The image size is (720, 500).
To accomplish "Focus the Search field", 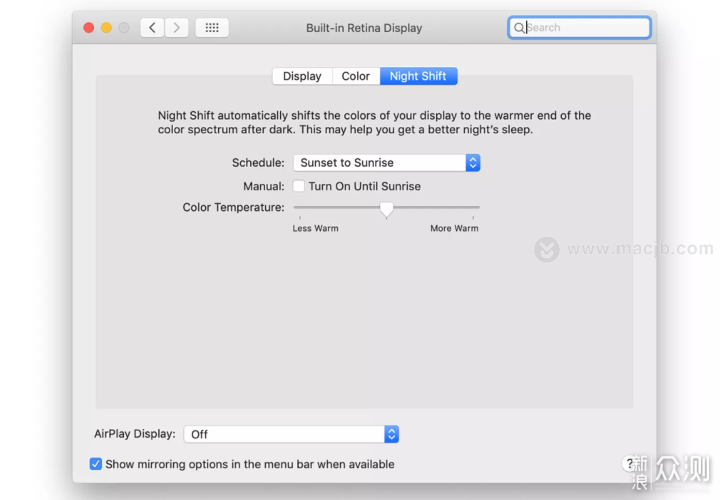I will [579, 28].
